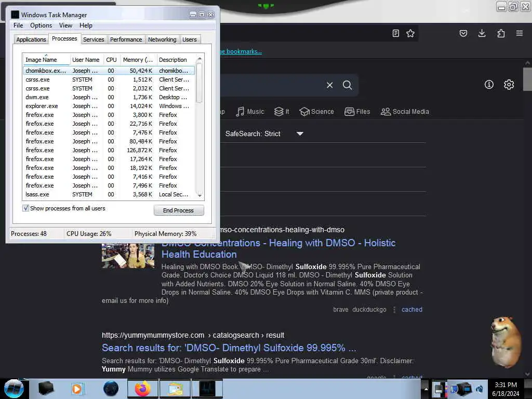The height and width of the screenshot is (399, 532).
Task: Open Search results for DMSO result title
Action: point(229,348)
